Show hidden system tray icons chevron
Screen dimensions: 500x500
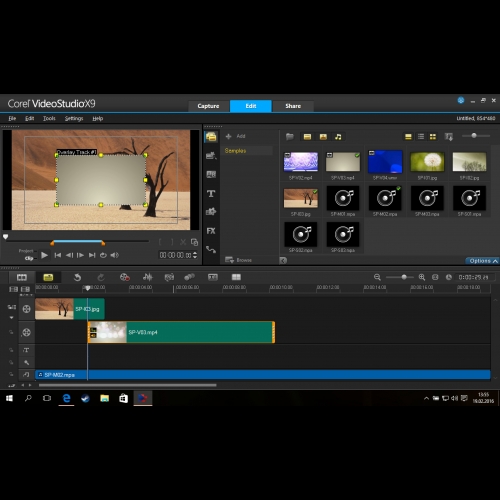click(426, 398)
